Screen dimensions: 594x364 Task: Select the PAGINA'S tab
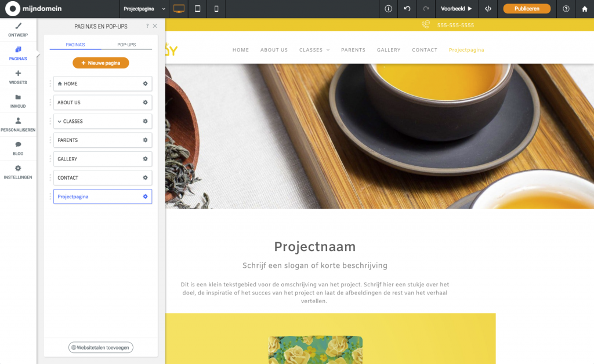tap(77, 43)
